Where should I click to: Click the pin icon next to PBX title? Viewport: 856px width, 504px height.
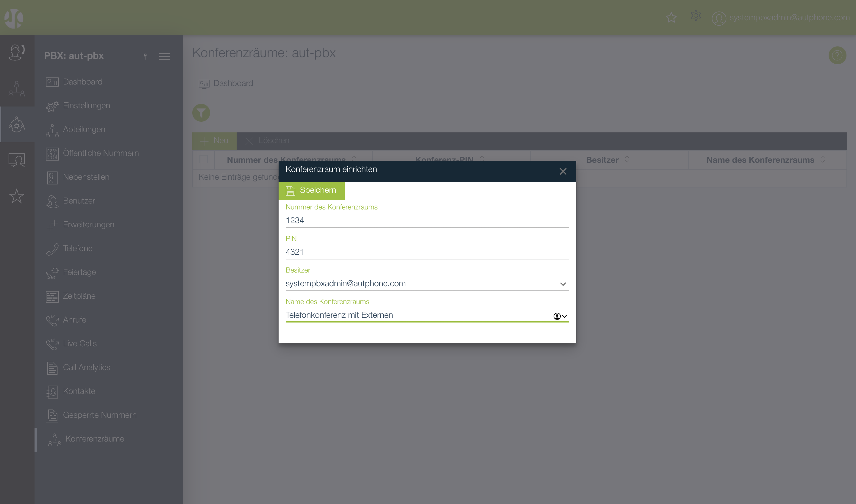pos(145,56)
